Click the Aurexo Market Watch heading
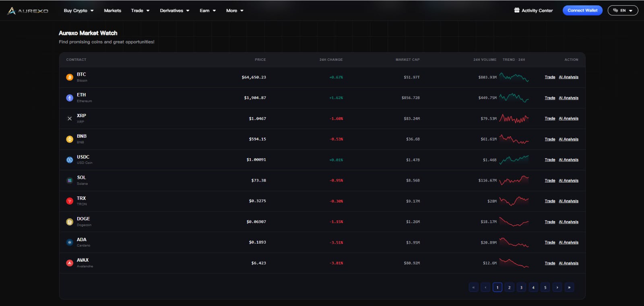This screenshot has width=644, height=306. click(x=88, y=33)
